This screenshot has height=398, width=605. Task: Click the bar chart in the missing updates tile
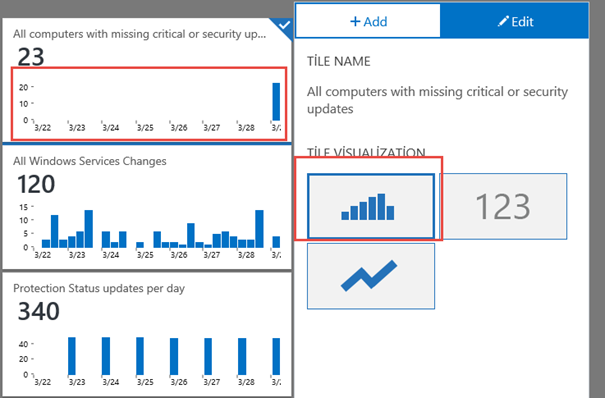pos(149,104)
